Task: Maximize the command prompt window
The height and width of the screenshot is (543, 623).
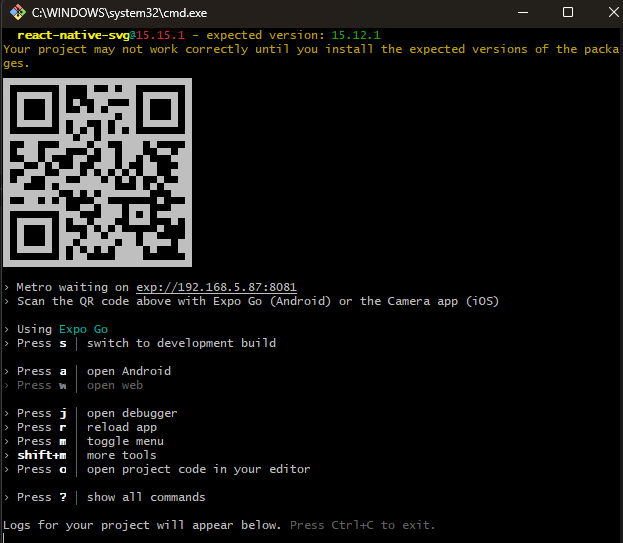Action: pyautogui.click(x=567, y=13)
